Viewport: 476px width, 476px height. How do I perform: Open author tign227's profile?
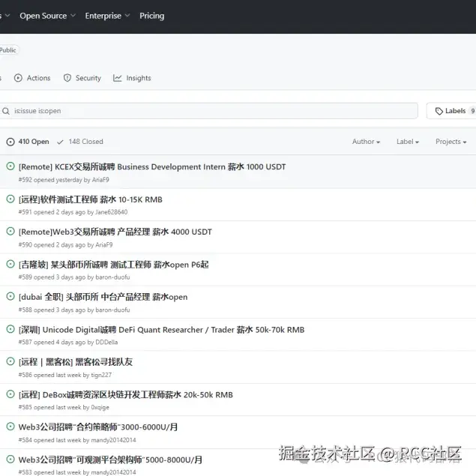click(x=101, y=375)
